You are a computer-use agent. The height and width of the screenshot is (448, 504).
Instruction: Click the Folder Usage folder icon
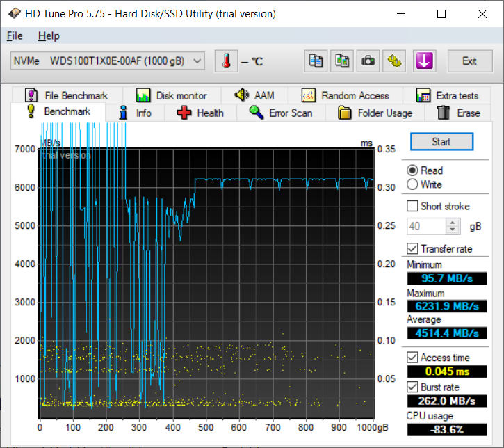[x=345, y=113]
